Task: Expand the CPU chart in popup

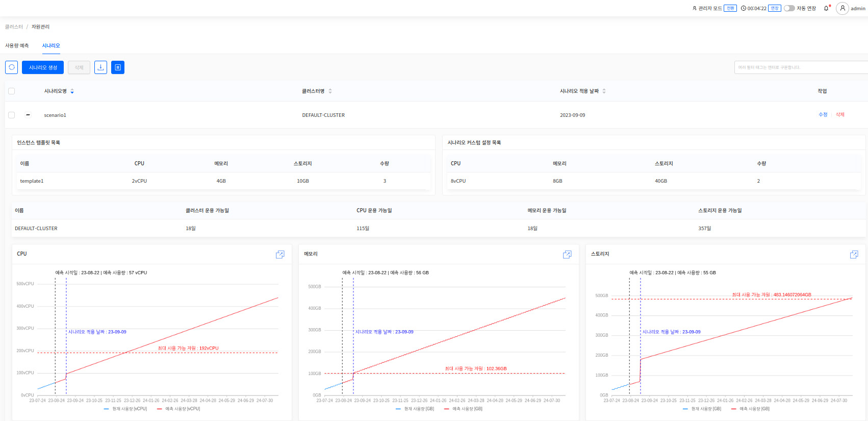Action: pos(280,255)
